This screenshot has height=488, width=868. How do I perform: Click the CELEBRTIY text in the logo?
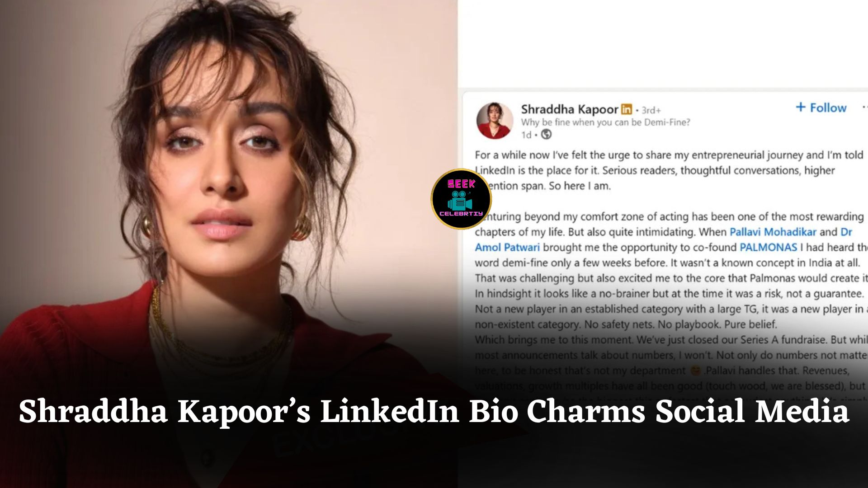[x=461, y=214]
